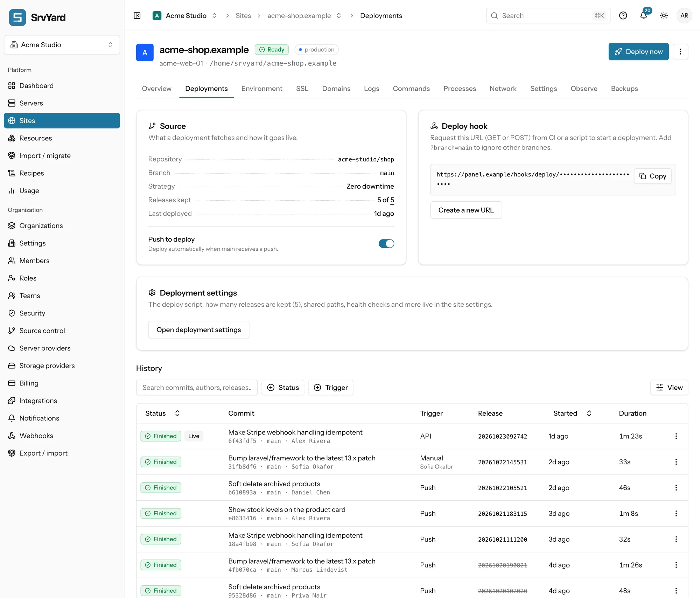Open the Backups tab
Viewport: 700px width, 598px height.
pyautogui.click(x=624, y=89)
